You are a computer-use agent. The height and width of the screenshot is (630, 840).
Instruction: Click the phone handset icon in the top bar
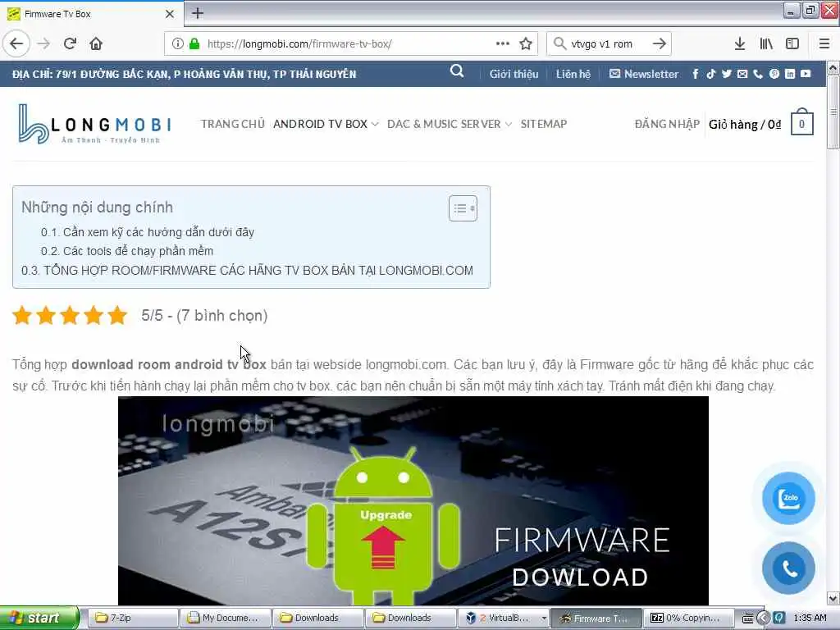click(758, 74)
